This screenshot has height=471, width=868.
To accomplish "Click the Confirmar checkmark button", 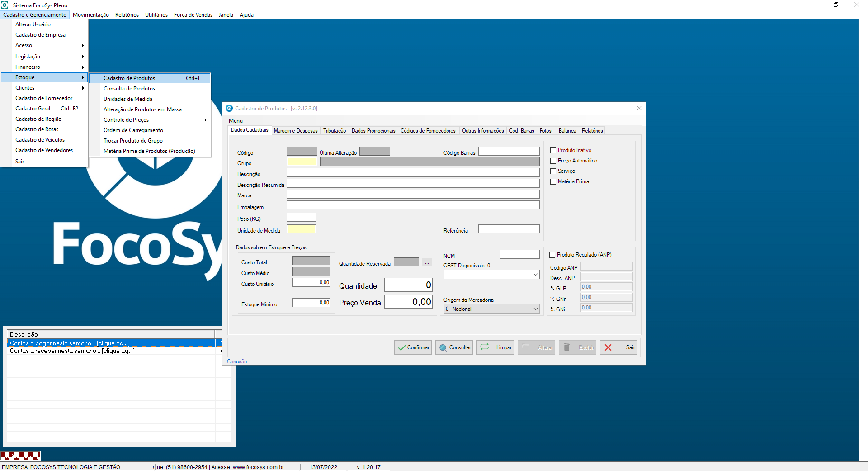I will 413,347.
